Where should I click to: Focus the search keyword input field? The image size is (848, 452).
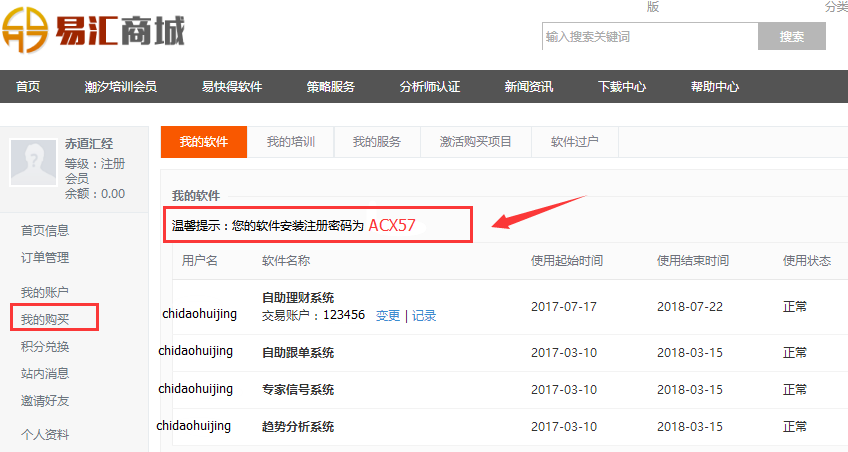click(650, 36)
